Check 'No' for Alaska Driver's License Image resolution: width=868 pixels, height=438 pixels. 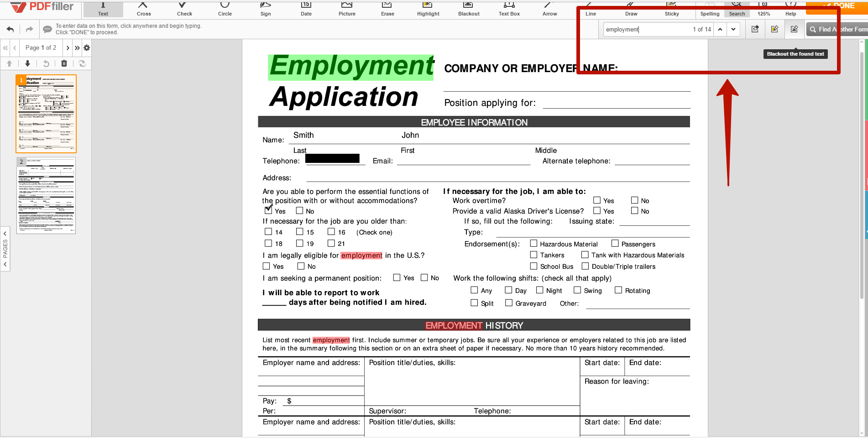634,210
